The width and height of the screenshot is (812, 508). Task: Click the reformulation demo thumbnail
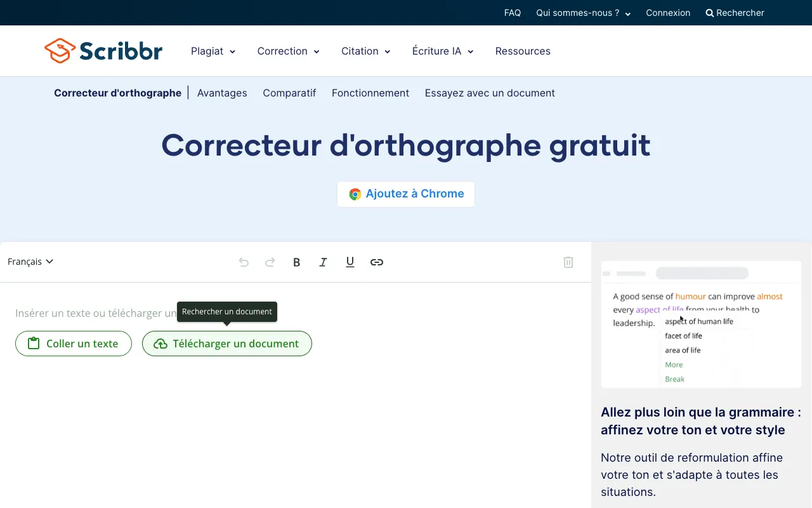click(x=701, y=324)
